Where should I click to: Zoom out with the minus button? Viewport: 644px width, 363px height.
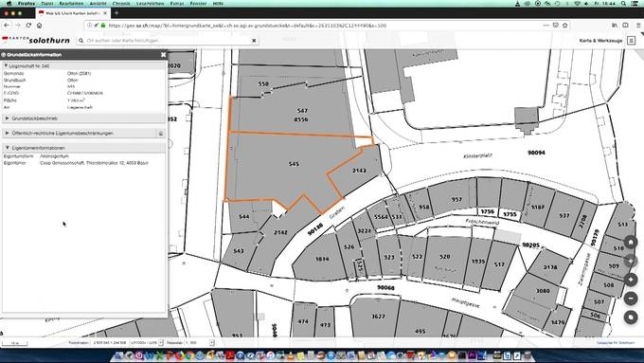tap(631, 298)
